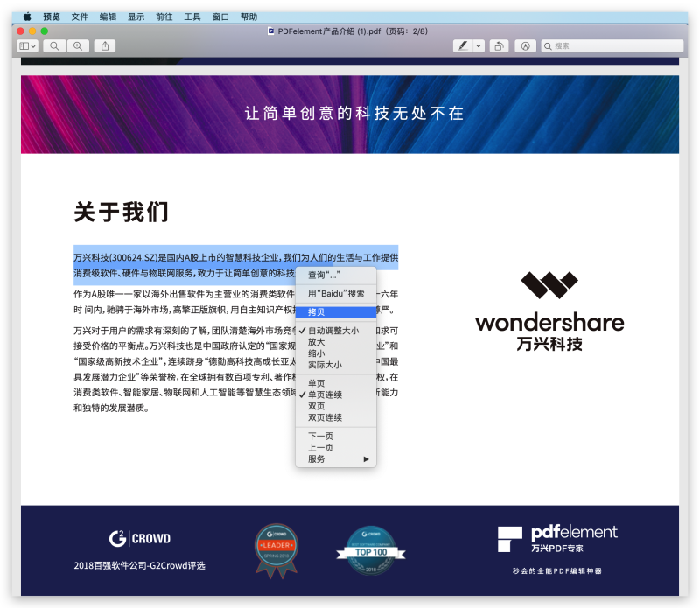
Task: Open the highlight color dropdown chevron
Action: [x=478, y=45]
